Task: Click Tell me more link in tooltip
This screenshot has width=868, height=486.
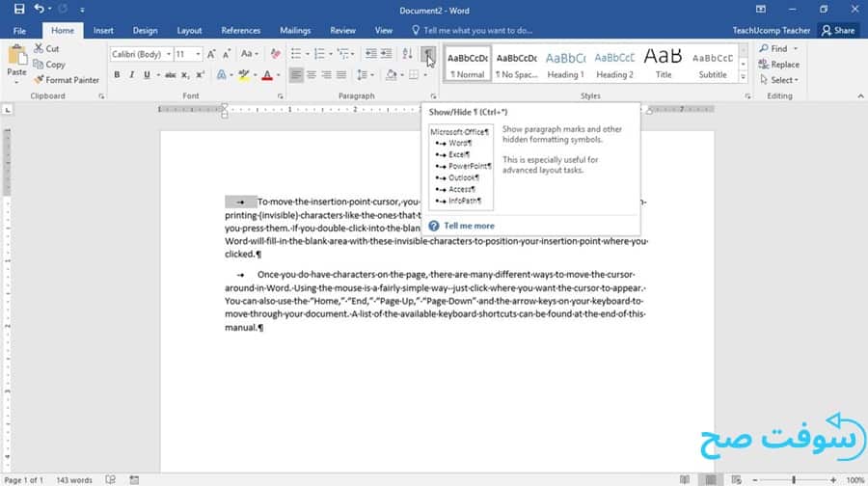Action: (469, 226)
